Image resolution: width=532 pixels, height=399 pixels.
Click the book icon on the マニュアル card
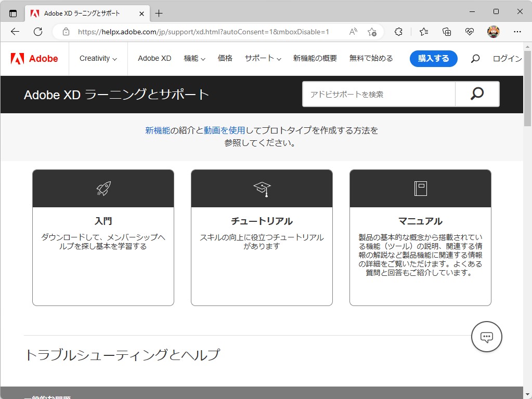(x=420, y=188)
